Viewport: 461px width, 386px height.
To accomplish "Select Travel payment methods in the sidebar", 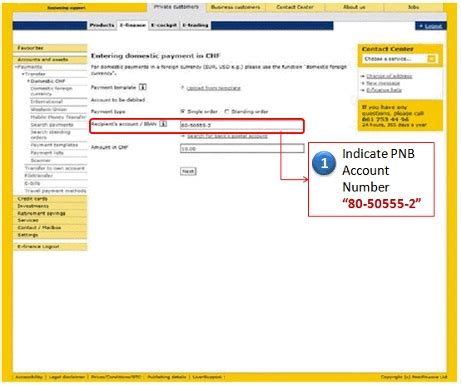I will (55, 191).
